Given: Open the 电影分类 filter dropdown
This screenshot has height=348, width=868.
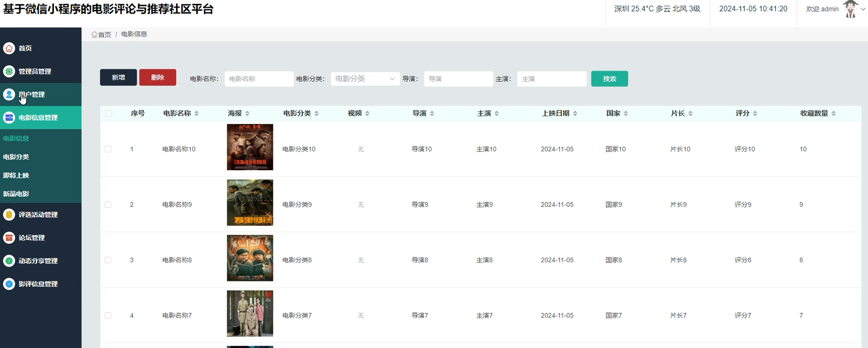Looking at the screenshot, I should point(365,79).
